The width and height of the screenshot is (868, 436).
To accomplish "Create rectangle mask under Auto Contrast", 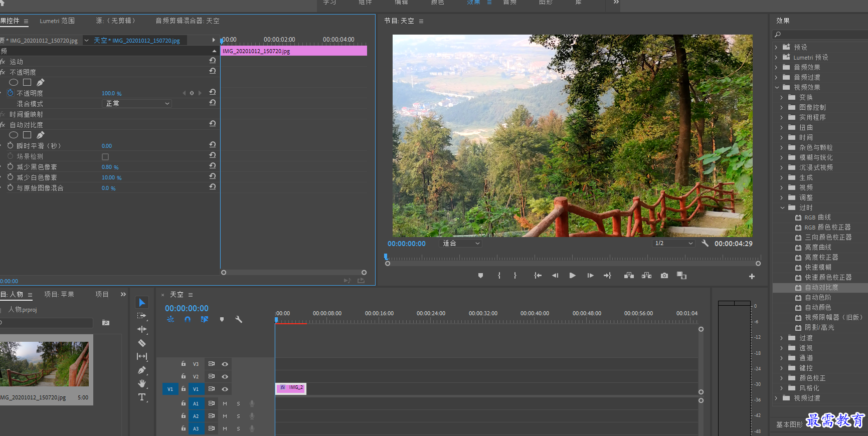I will [27, 135].
